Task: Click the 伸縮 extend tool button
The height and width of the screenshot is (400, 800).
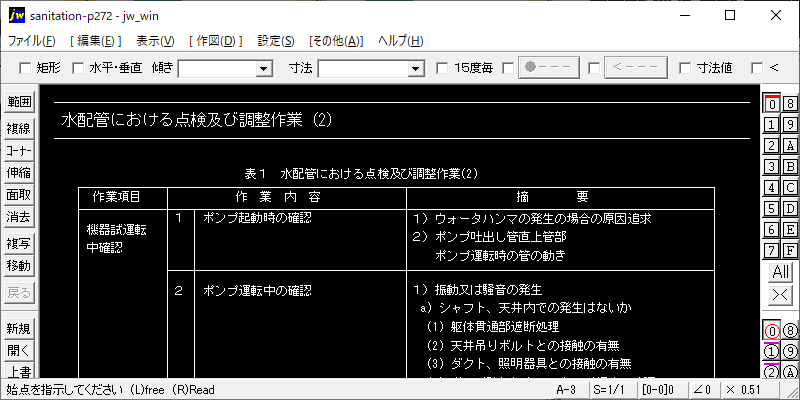Action: (x=18, y=173)
